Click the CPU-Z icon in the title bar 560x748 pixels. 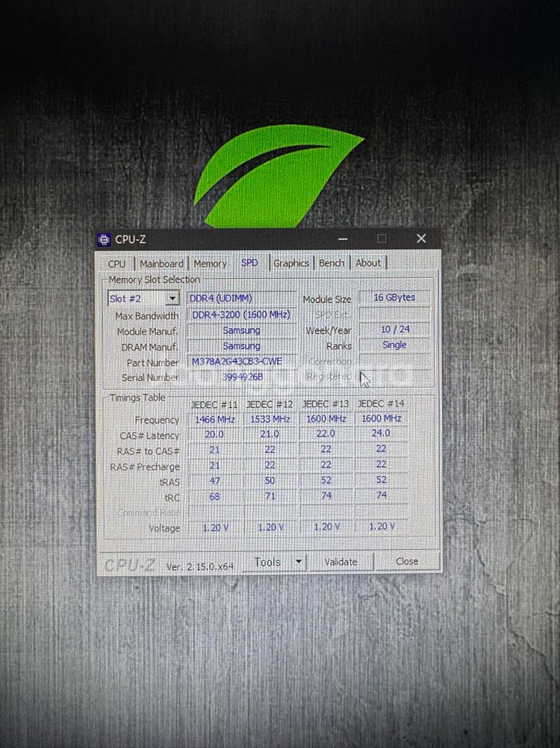click(x=105, y=240)
